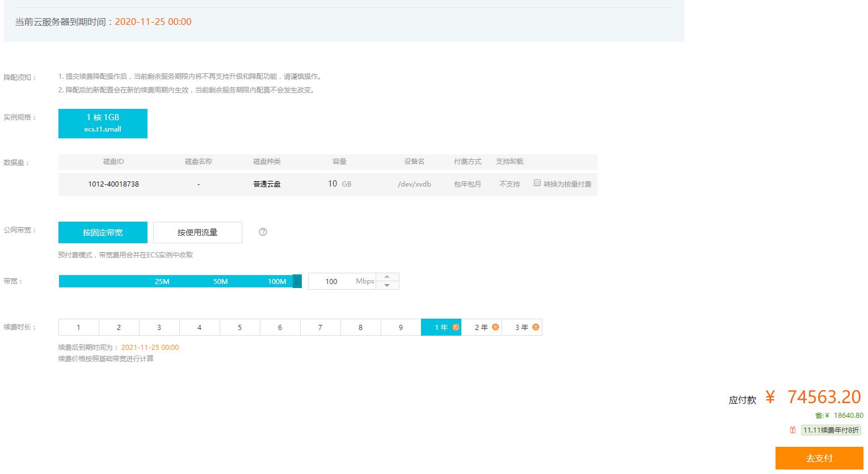Decrease bandwidth with the down arrow

(387, 285)
